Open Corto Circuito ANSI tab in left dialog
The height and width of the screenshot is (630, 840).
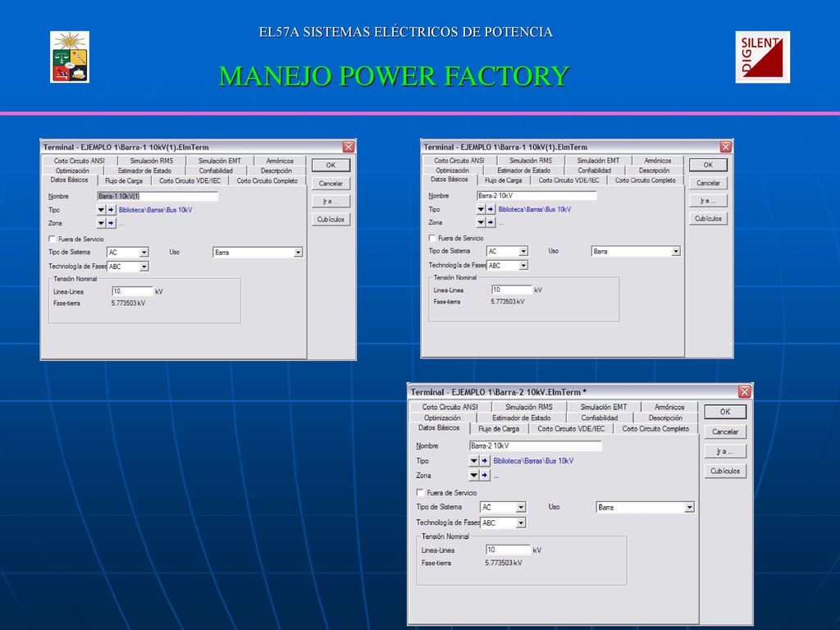[x=80, y=161]
